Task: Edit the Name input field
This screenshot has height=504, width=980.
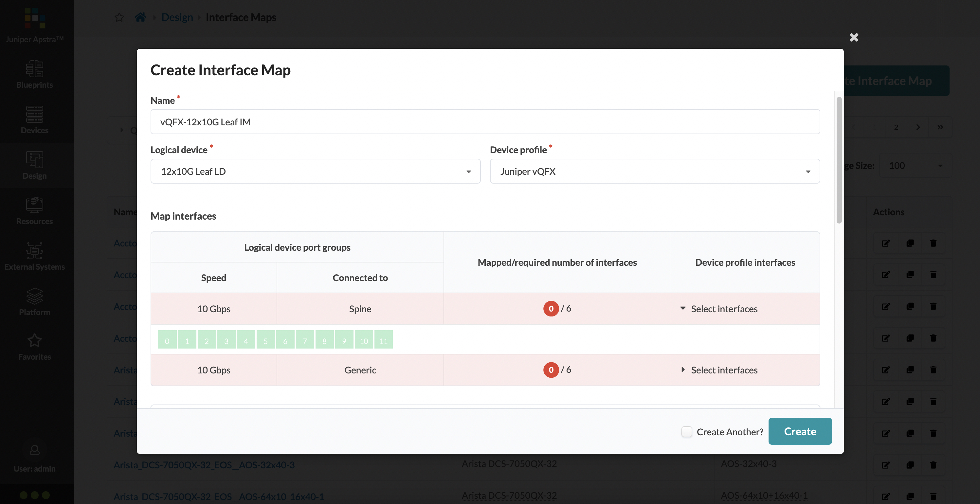Action: (x=485, y=122)
